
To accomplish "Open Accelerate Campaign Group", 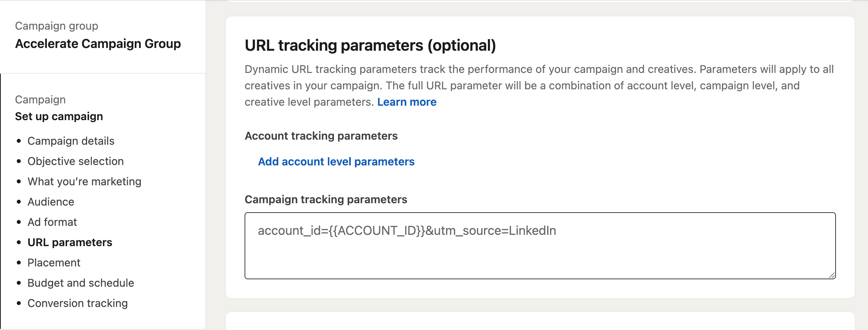I will 98,44.
